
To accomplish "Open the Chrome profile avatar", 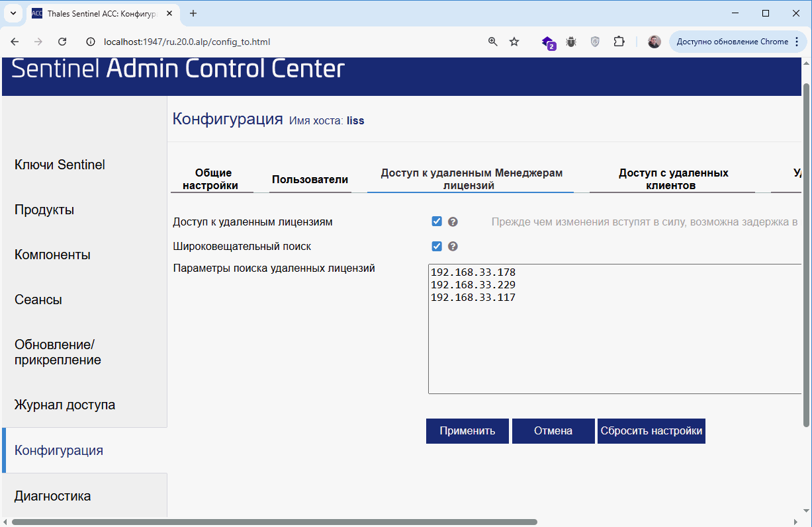I will point(654,42).
